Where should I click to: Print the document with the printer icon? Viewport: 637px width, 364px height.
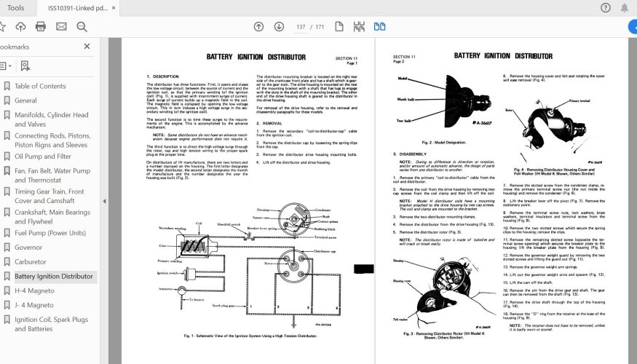(x=41, y=27)
